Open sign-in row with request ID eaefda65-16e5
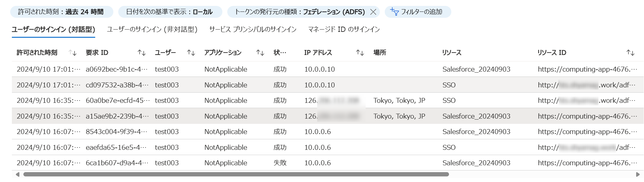This screenshot has width=644, height=182. pos(328,148)
